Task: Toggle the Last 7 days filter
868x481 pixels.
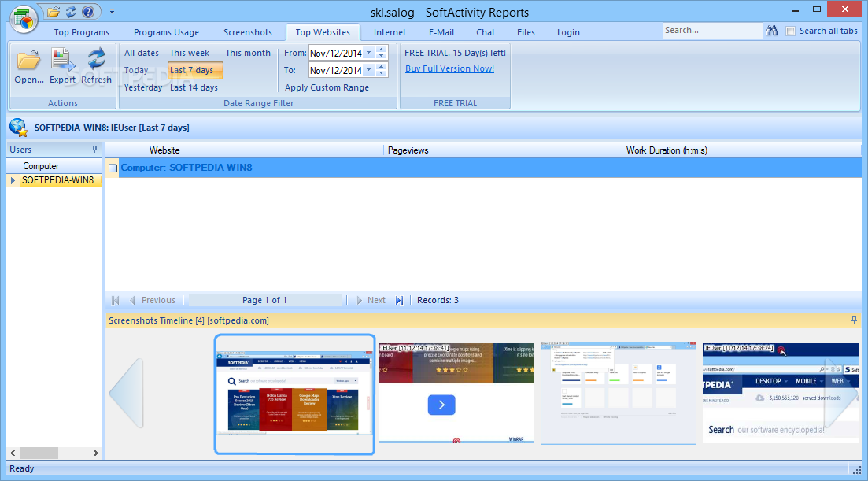Action: [195, 70]
